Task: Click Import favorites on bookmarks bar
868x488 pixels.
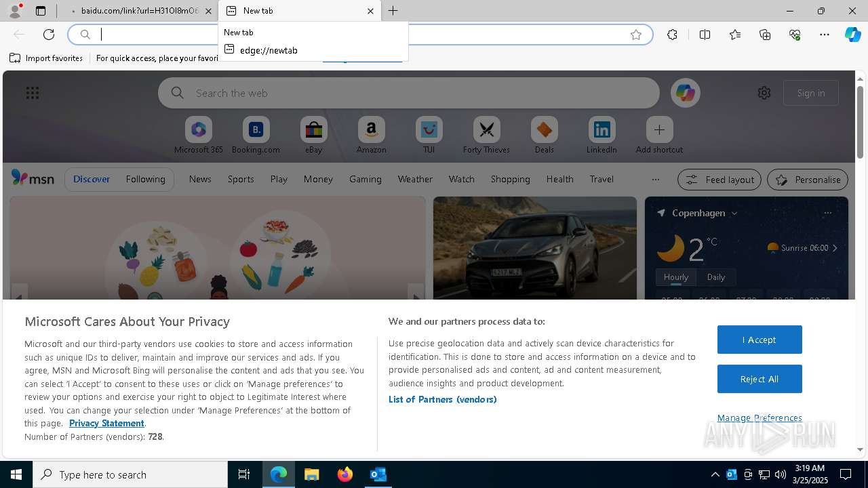Action: [46, 58]
